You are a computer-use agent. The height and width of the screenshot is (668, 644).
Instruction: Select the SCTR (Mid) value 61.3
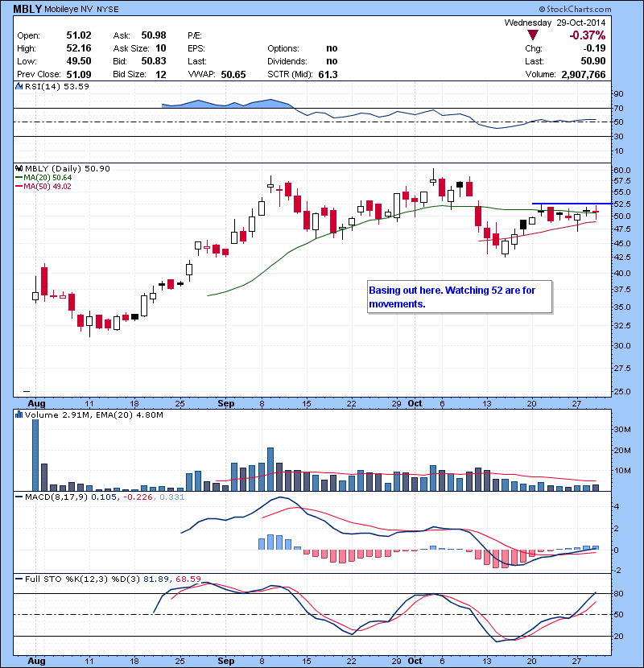328,75
